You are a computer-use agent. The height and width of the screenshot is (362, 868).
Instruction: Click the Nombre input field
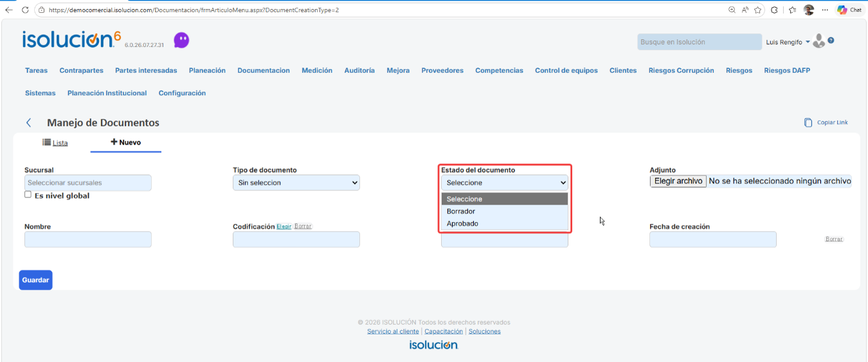click(88, 239)
